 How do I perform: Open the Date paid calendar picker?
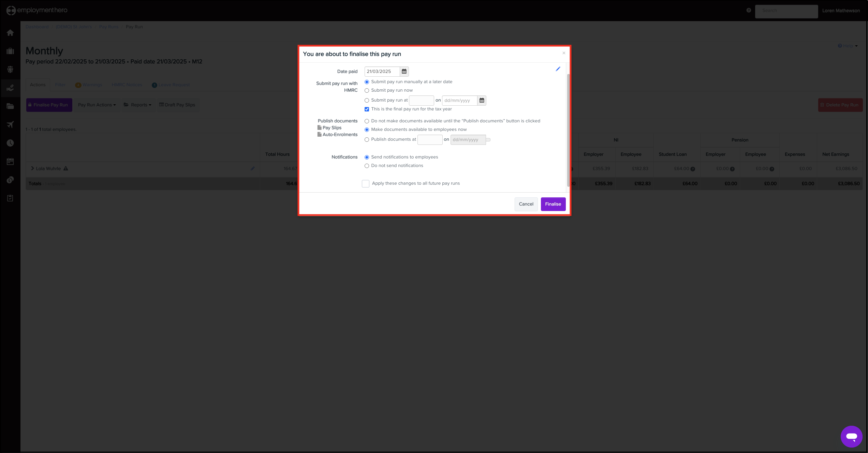tap(404, 71)
